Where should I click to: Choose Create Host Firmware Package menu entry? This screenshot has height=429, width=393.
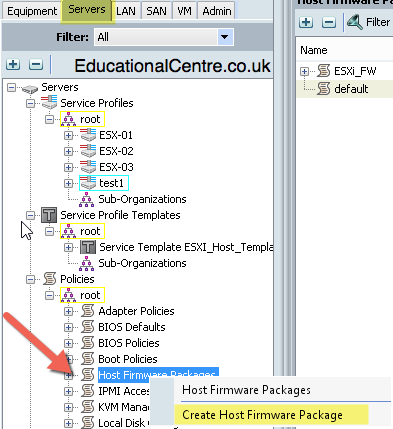[262, 415]
